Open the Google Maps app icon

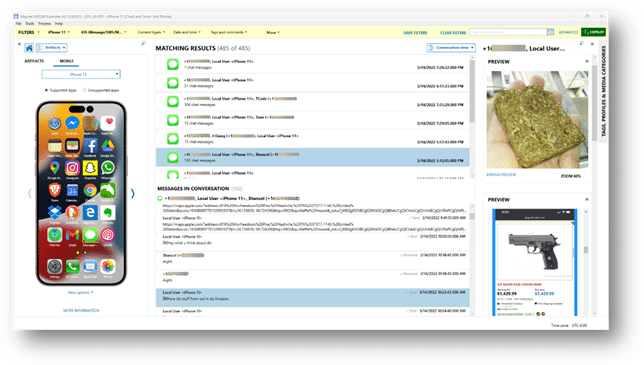55,168
